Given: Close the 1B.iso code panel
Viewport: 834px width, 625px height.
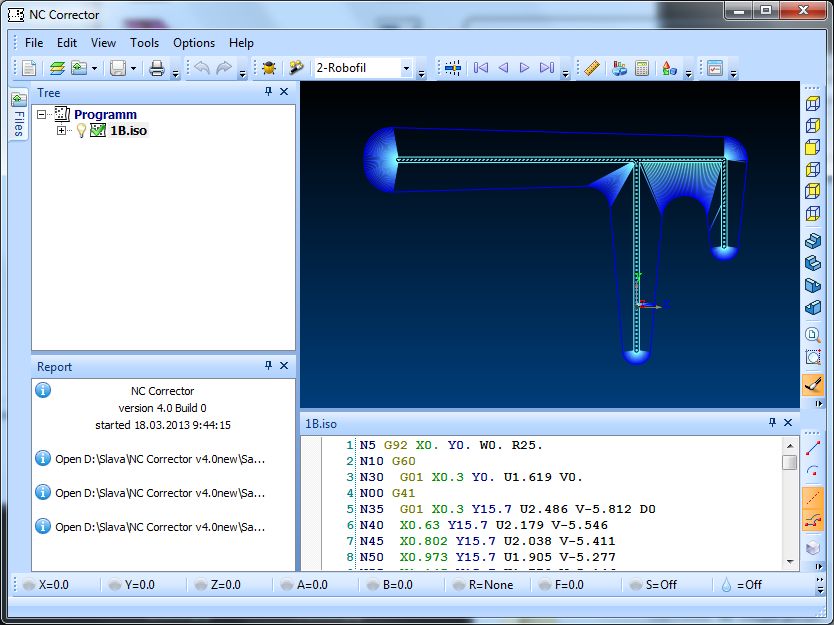Looking at the screenshot, I should [788, 422].
